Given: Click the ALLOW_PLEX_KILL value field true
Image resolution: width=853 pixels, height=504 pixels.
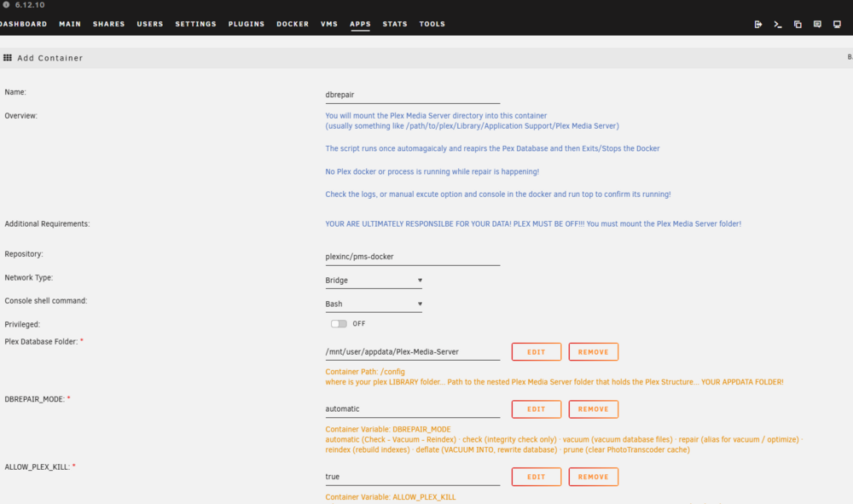Looking at the screenshot, I should click(412, 477).
